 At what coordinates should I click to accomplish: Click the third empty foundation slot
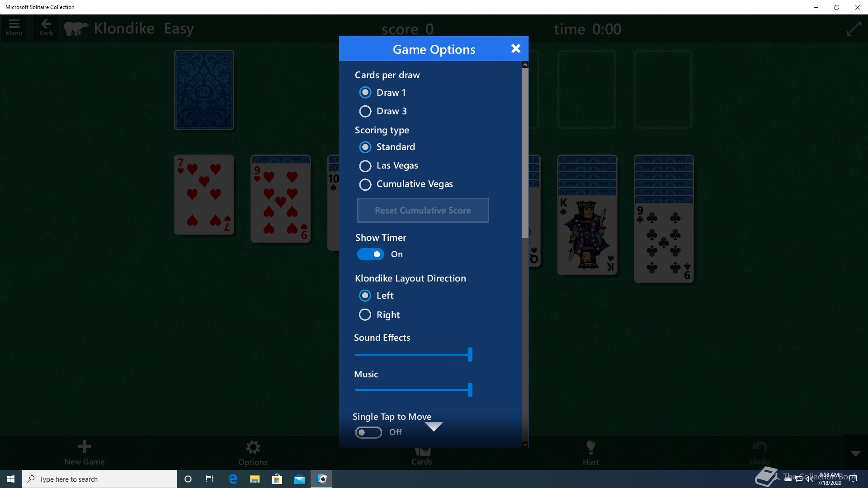point(586,89)
